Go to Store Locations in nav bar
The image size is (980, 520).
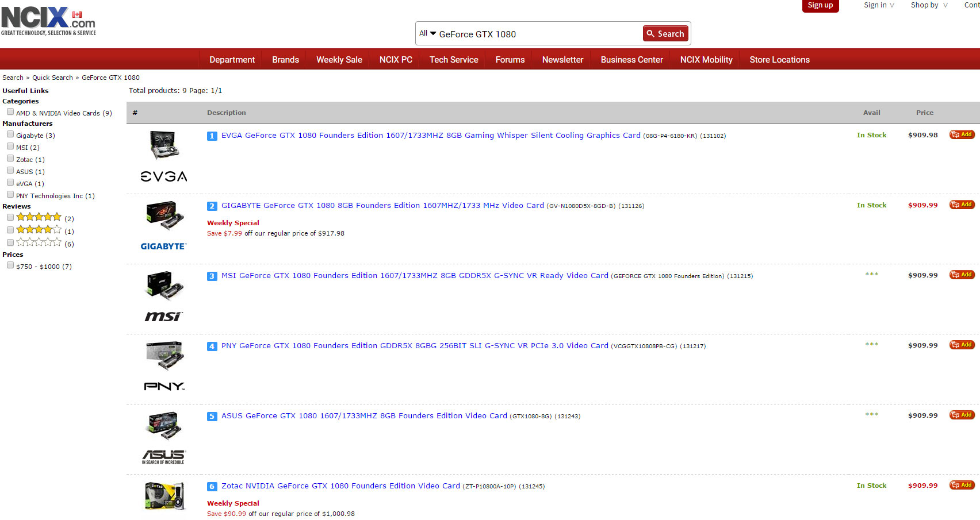point(779,60)
